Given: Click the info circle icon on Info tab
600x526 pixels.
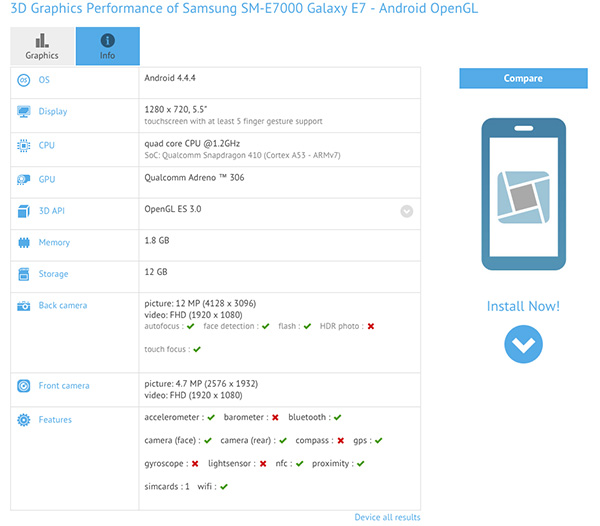Looking at the screenshot, I should coord(108,40).
